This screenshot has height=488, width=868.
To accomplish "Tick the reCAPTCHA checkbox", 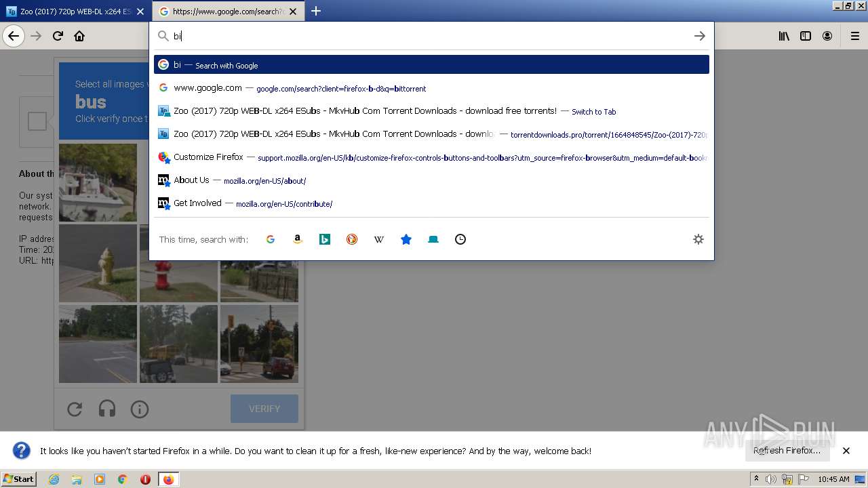I will coord(37,121).
